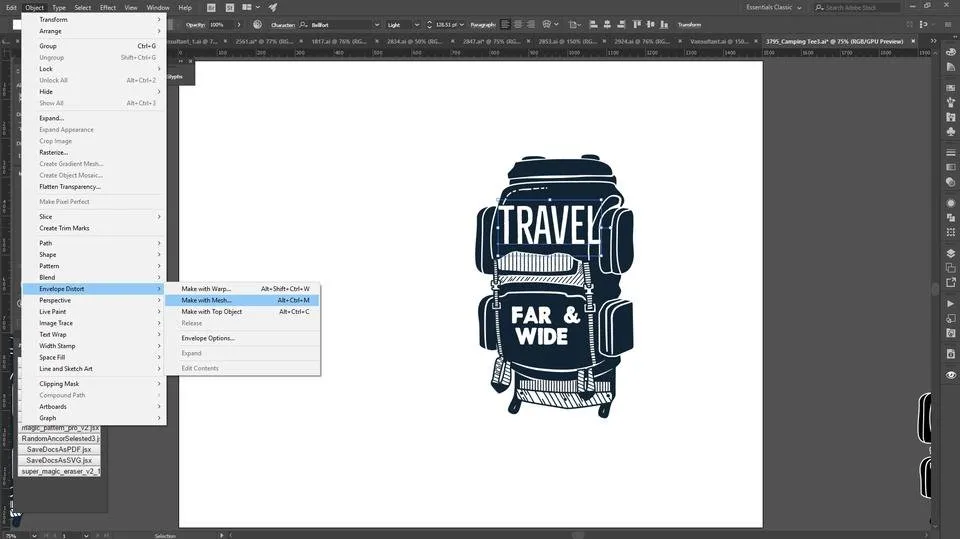The image size is (960, 539).
Task: Open the Appearance panel icon
Action: click(x=951, y=203)
